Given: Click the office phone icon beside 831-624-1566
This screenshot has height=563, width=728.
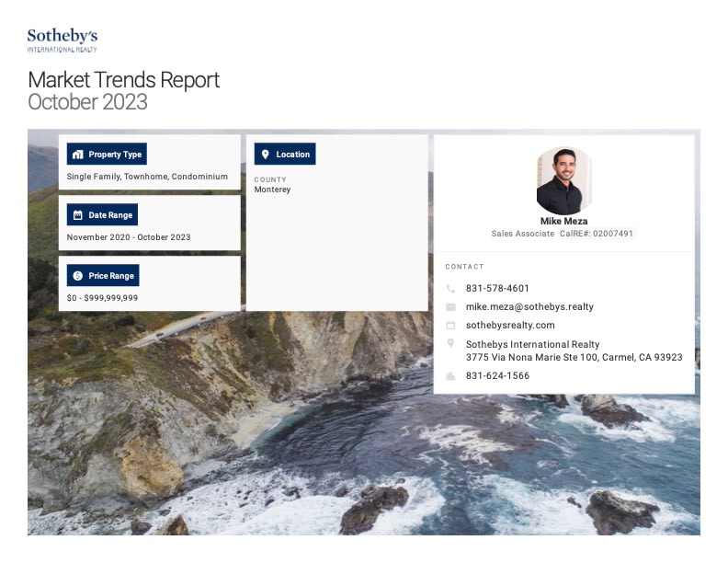Looking at the screenshot, I should pyautogui.click(x=450, y=376).
